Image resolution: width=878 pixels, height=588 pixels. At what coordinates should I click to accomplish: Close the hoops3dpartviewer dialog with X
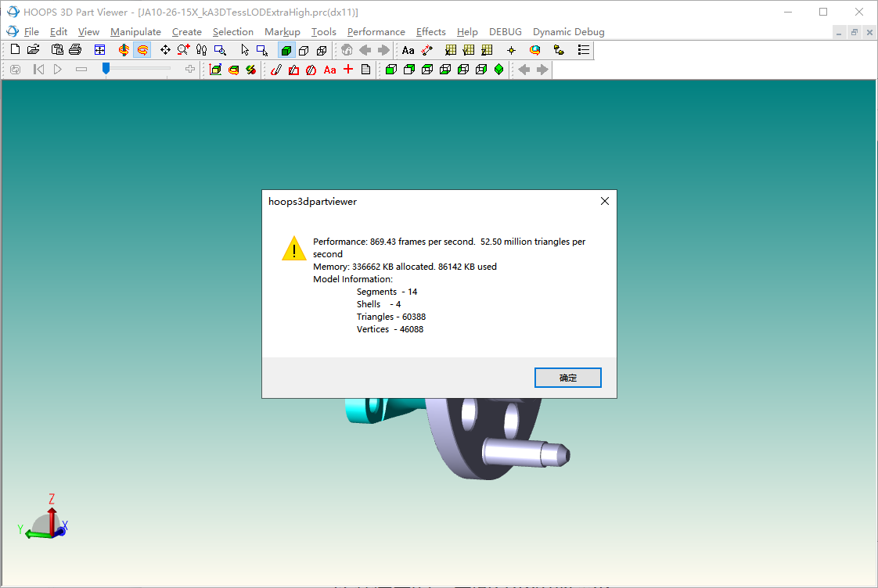(x=605, y=201)
